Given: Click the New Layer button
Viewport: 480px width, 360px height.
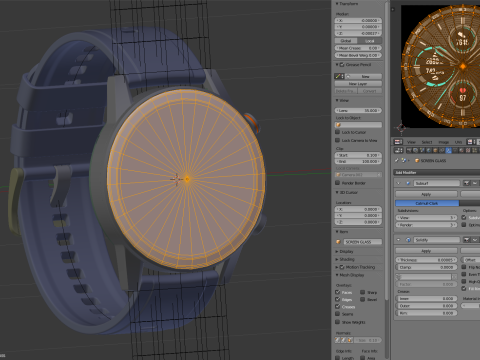Looking at the screenshot, I should tap(358, 84).
